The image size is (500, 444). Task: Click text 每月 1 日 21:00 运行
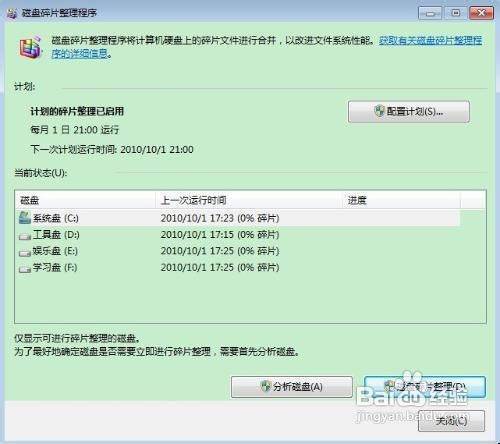pos(75,130)
